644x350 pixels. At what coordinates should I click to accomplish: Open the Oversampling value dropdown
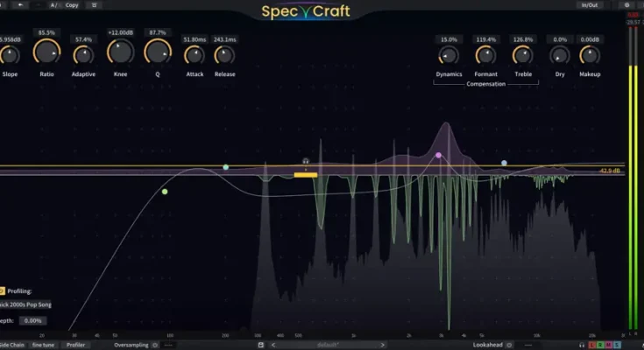pos(169,345)
